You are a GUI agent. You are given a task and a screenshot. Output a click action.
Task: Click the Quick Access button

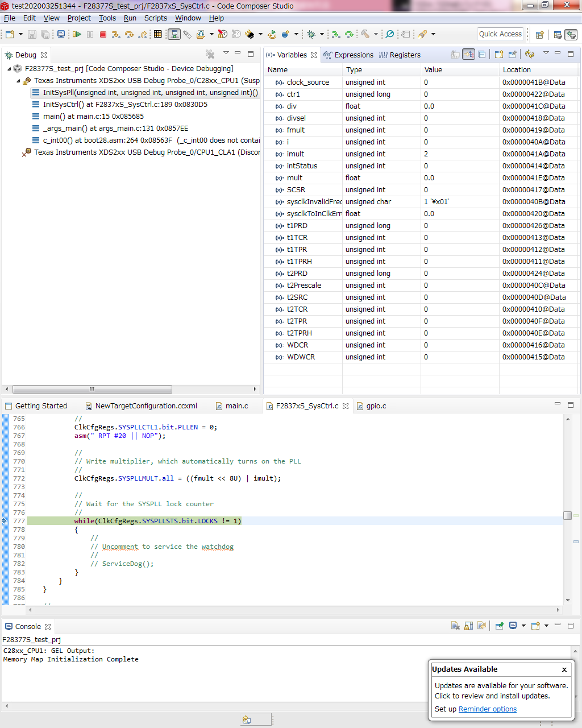coord(500,34)
